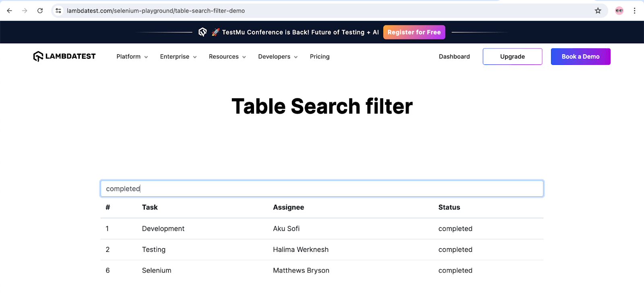Open the browser profile avatar
The image size is (644, 297).
pos(619,11)
